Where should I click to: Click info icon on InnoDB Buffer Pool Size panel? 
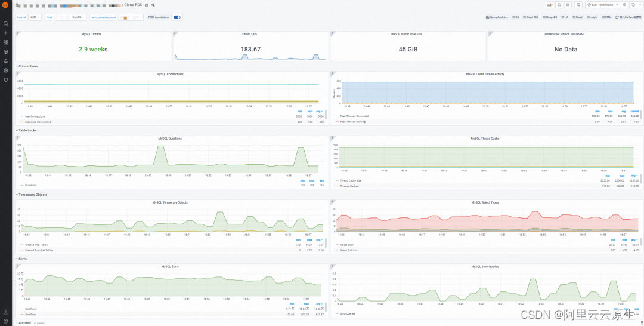[x=332, y=33]
